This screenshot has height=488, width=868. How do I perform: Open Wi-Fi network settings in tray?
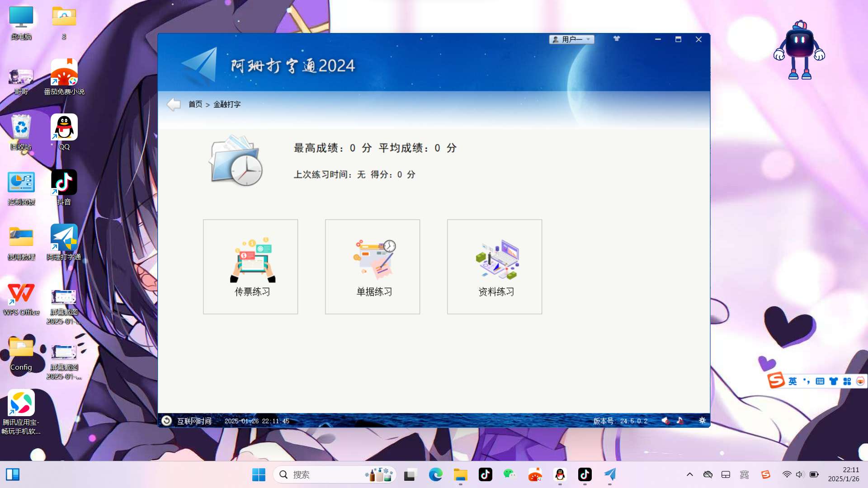click(787, 474)
